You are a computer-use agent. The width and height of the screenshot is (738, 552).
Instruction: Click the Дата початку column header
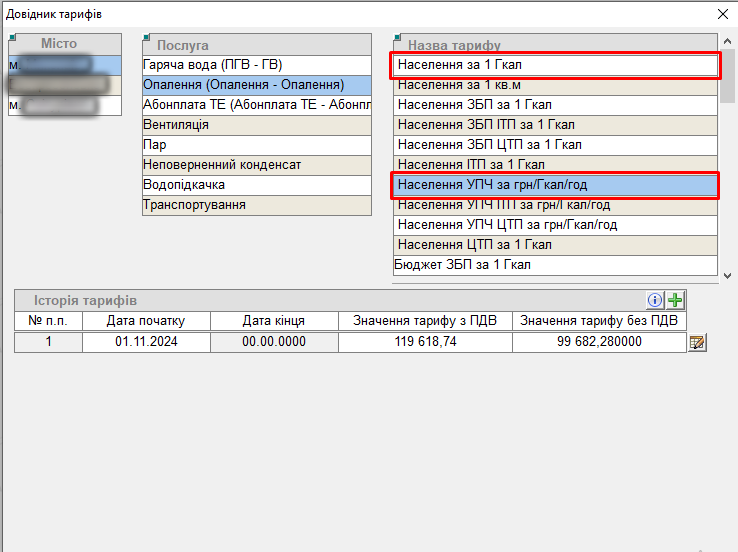147,321
